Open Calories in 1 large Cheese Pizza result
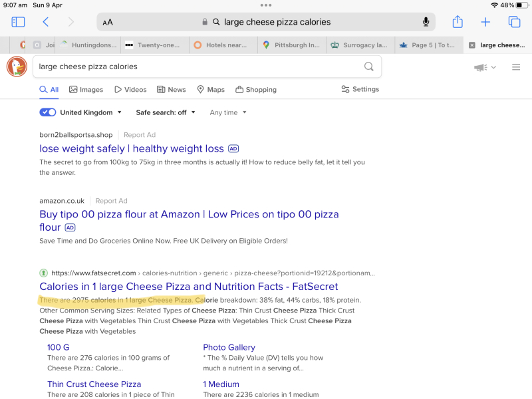The width and height of the screenshot is (532, 399). pos(189,287)
